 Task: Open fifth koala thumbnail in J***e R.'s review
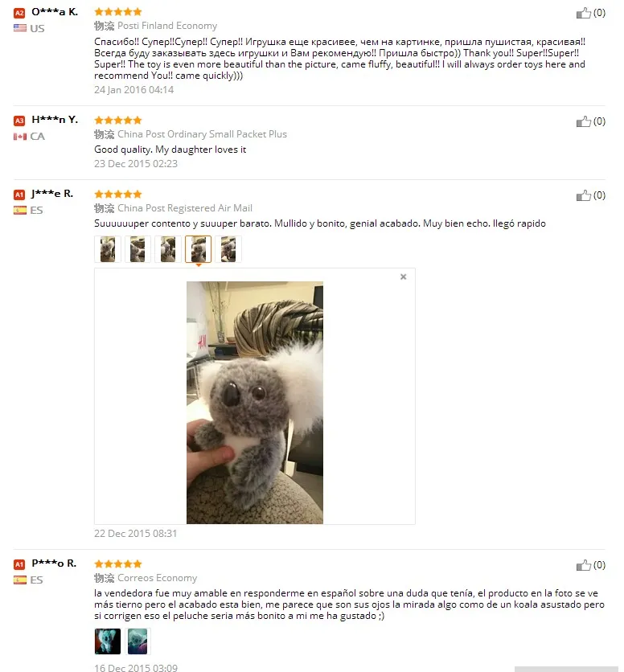click(x=228, y=249)
